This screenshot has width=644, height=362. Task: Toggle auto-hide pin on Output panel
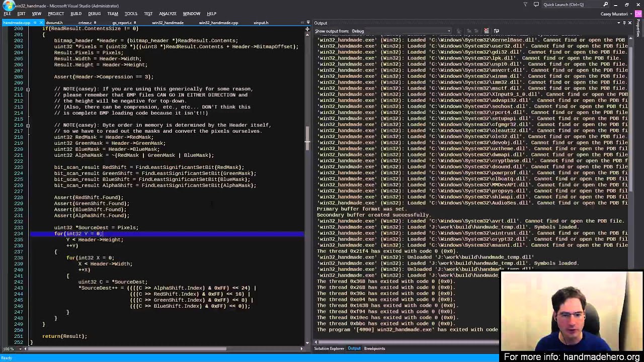point(624,23)
